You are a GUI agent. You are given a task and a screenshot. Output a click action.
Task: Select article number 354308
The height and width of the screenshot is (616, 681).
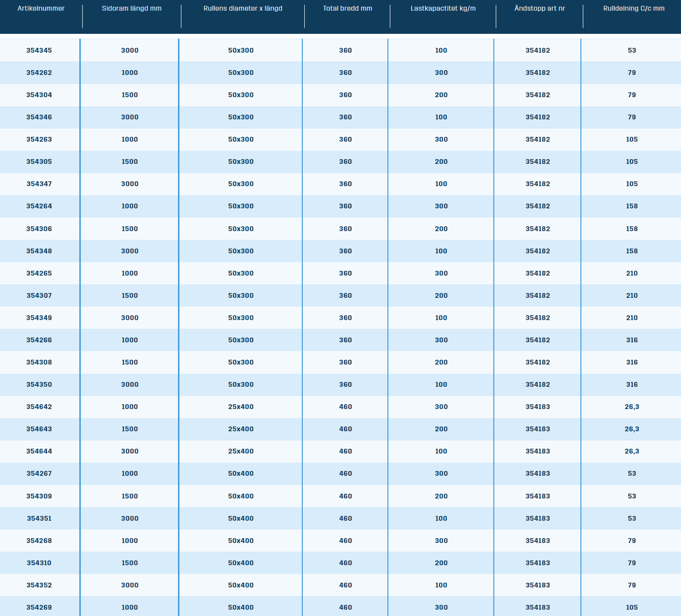point(39,362)
